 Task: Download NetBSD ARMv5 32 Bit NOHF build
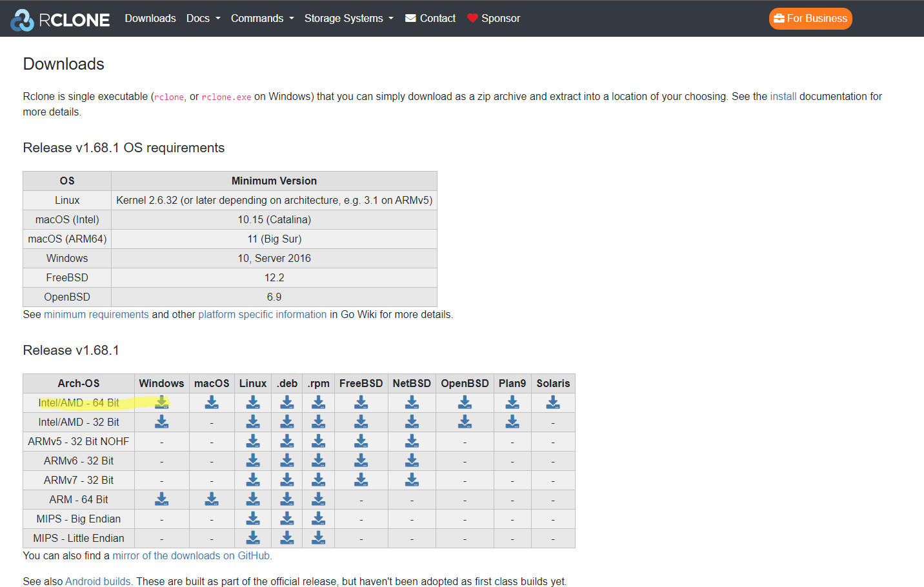412,441
